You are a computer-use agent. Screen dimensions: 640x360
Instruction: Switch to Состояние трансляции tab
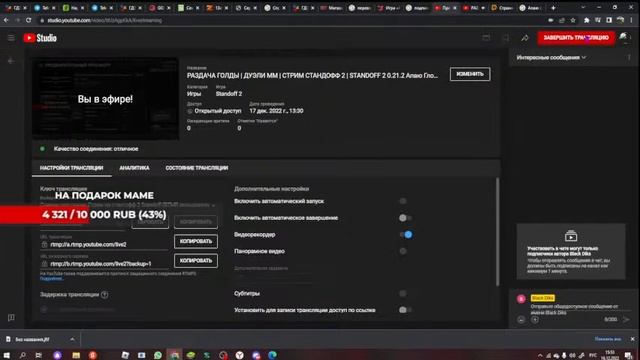click(x=197, y=168)
